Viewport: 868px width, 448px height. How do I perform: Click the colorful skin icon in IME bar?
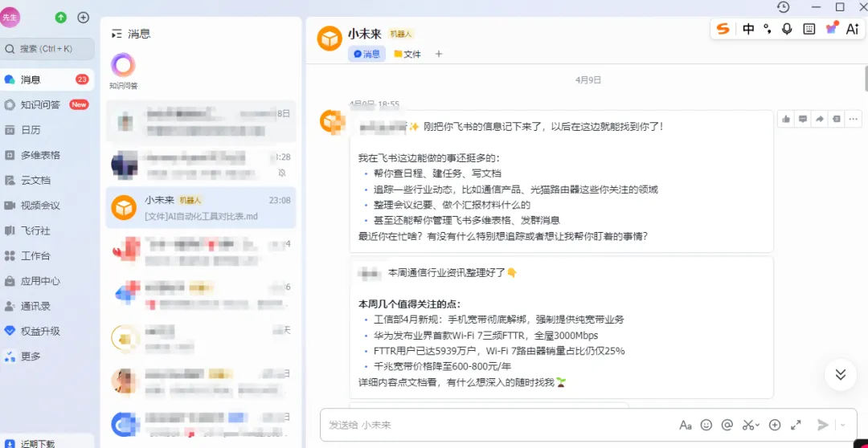[832, 28]
